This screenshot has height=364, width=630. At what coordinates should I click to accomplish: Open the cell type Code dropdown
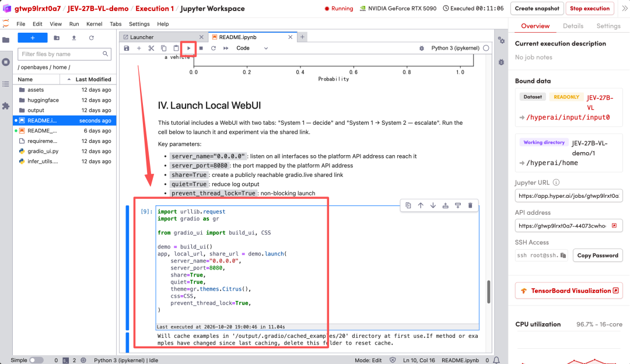[x=252, y=48]
